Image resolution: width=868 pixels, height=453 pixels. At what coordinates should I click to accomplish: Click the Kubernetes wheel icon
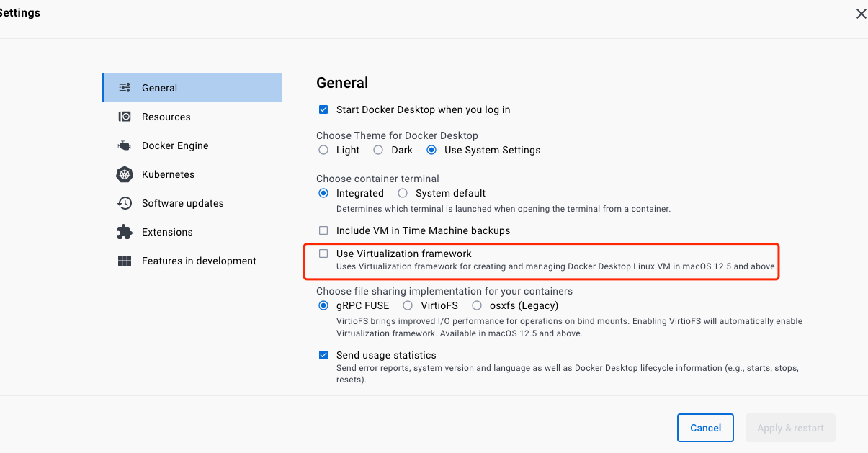click(125, 174)
